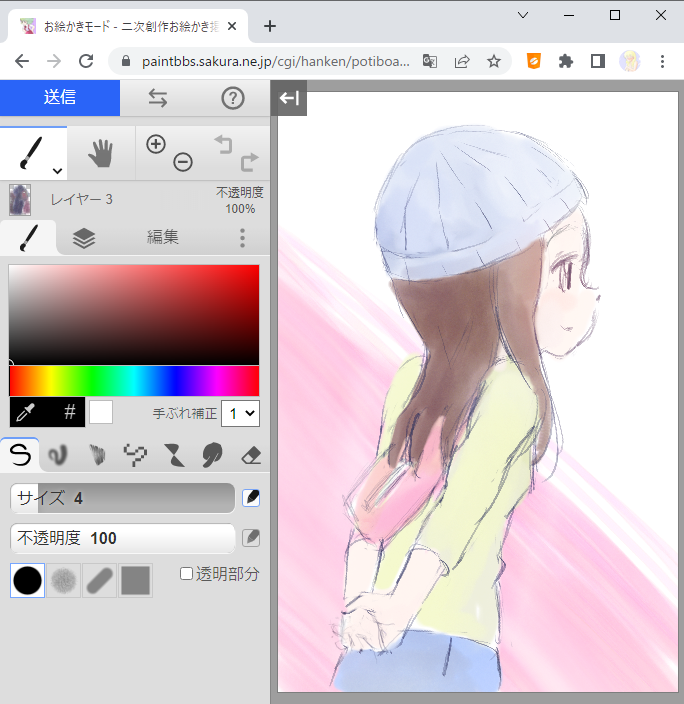
Task: Click the Zoom out icon
Action: click(x=182, y=162)
